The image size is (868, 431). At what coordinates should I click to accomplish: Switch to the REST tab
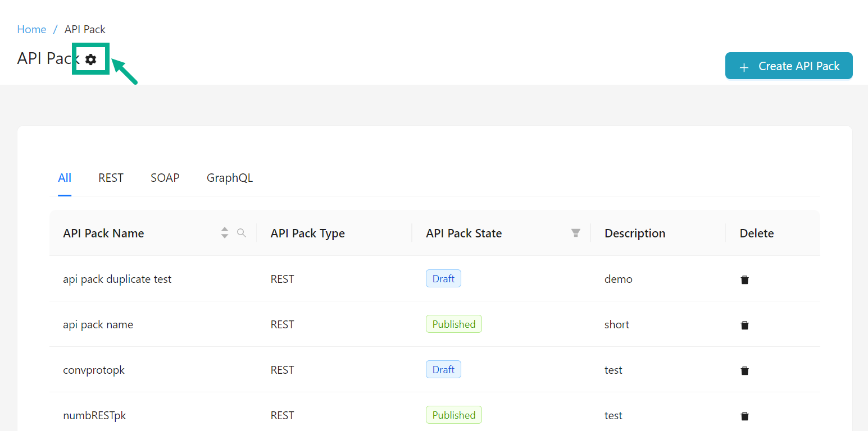coord(111,178)
